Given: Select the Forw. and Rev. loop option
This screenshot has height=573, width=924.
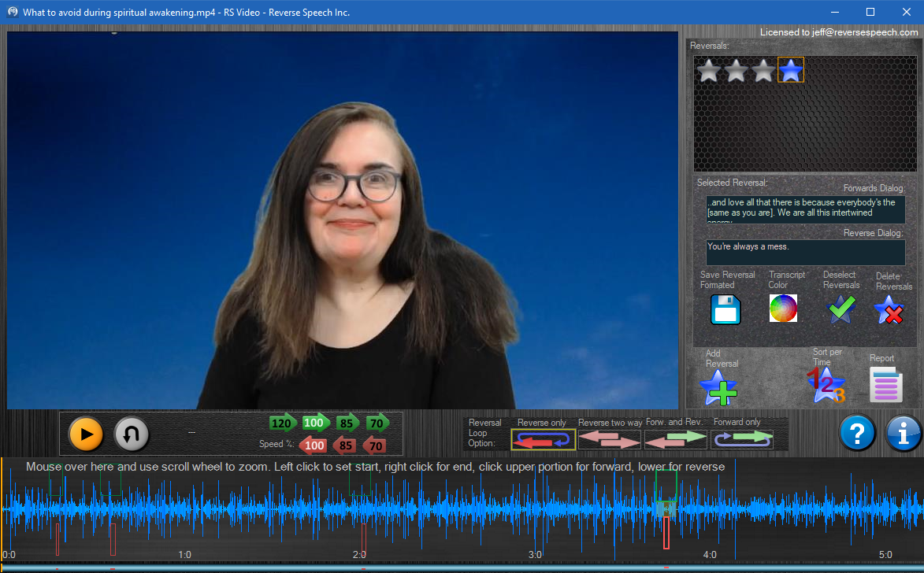Looking at the screenshot, I should [675, 439].
